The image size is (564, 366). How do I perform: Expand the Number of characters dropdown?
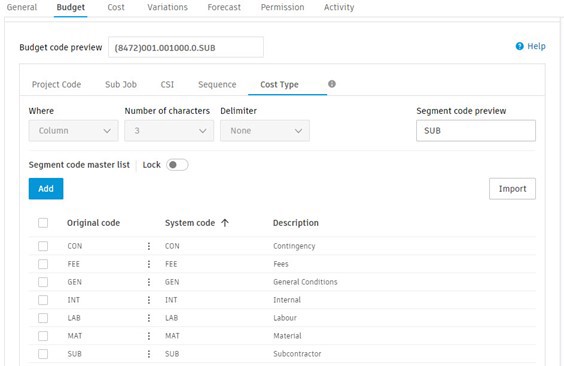pos(169,131)
